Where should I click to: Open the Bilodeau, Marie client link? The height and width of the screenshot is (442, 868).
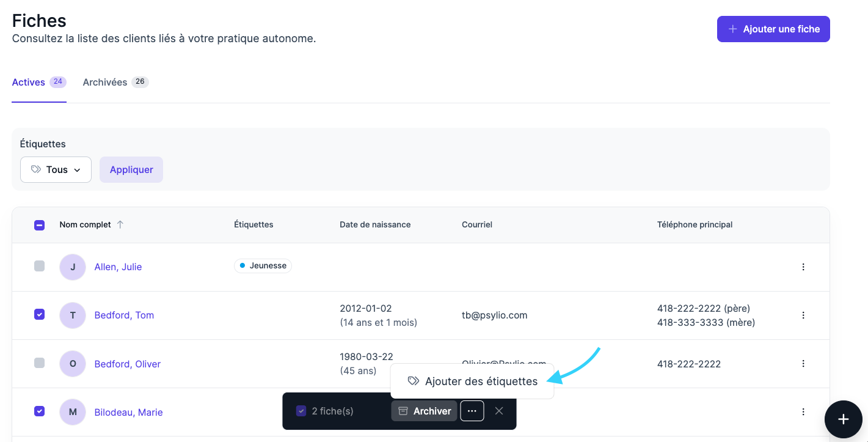(x=128, y=412)
